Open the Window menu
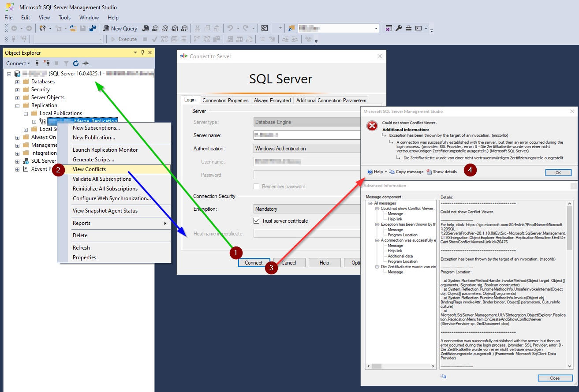Screen dimensions: 579x392 [x=89, y=18]
